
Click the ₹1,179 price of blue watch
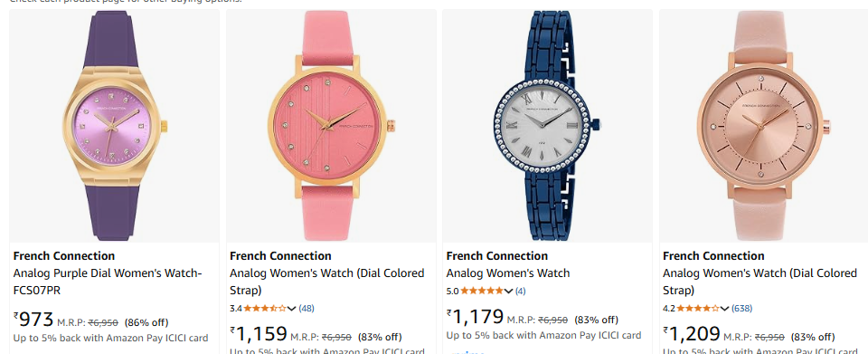[475, 317]
